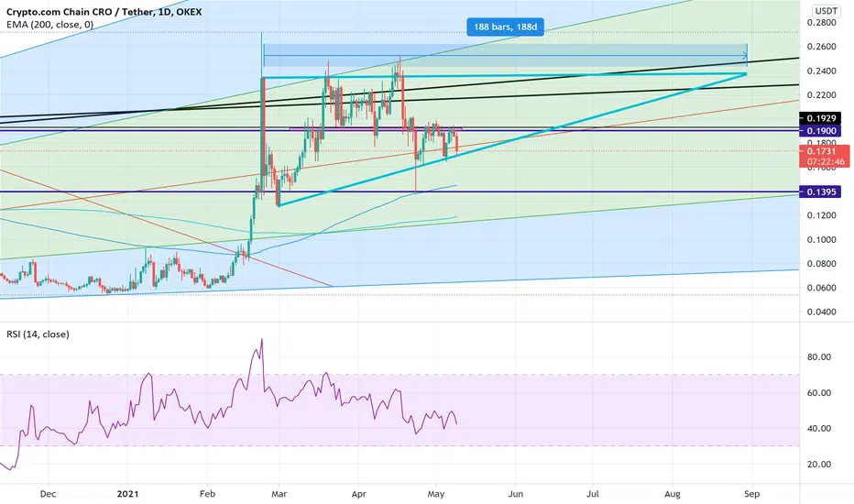
Task: Select the RSI peak above 80 in late February
Action: 262,340
